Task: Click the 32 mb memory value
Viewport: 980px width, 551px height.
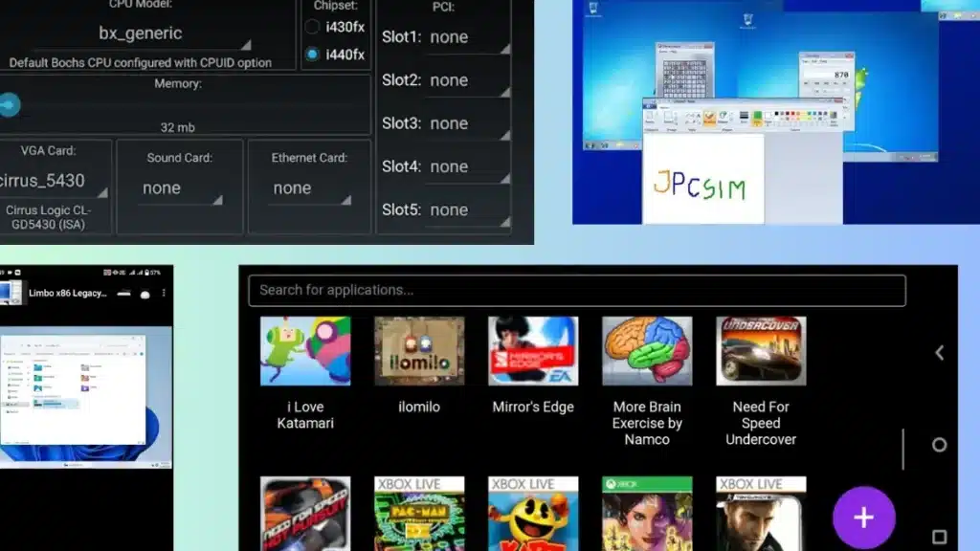Action: coord(177,127)
